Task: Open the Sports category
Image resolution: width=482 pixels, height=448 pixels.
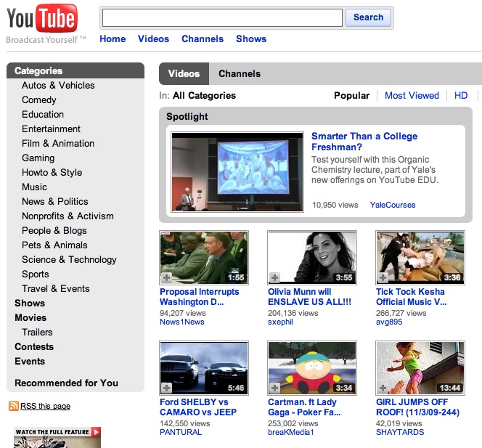Action: pos(36,274)
